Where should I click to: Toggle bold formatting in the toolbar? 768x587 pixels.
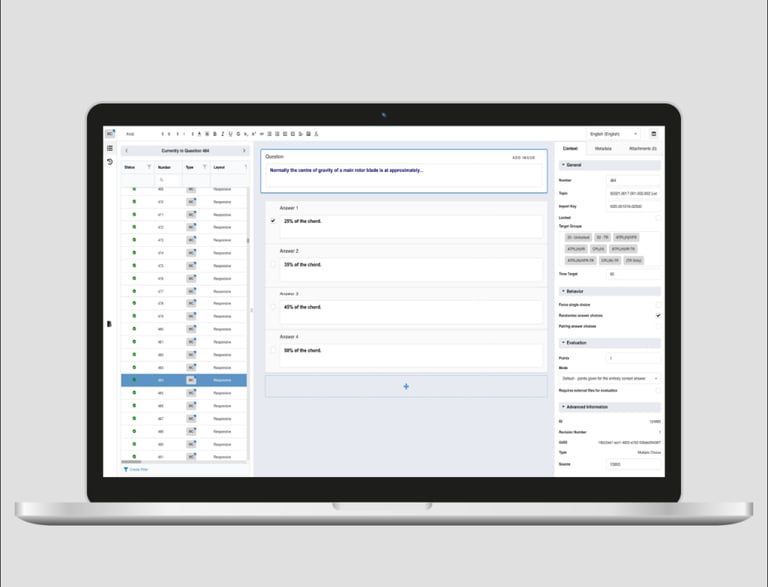[x=215, y=134]
